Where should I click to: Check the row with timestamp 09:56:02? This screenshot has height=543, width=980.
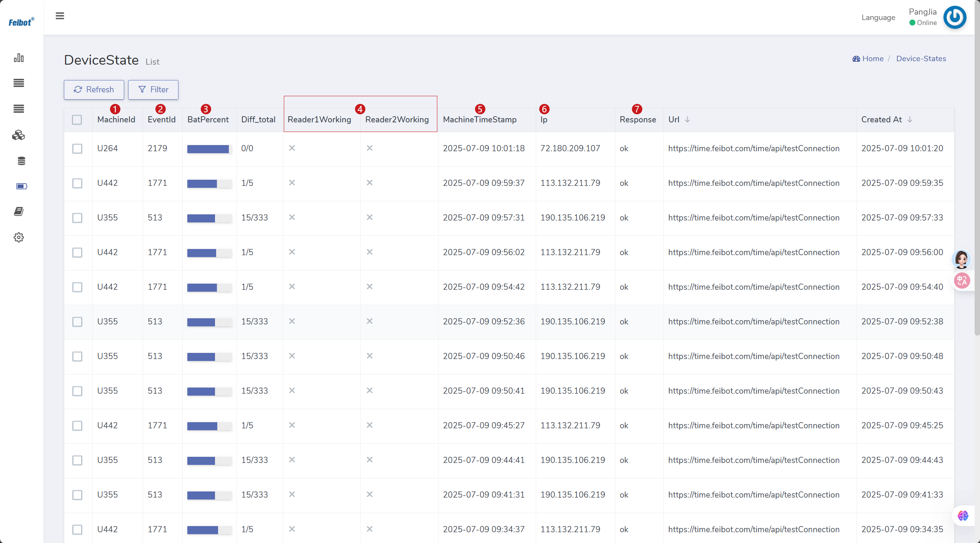pyautogui.click(x=77, y=252)
